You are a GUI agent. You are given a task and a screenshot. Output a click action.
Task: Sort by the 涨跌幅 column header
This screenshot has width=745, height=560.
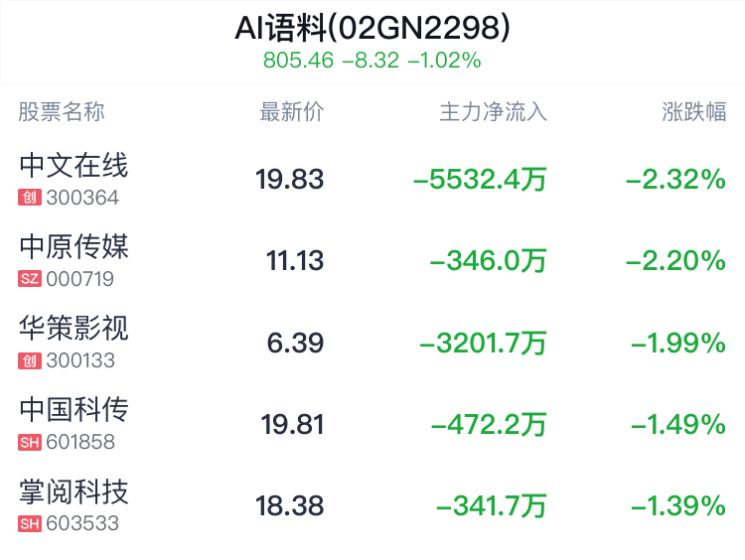pos(693,112)
